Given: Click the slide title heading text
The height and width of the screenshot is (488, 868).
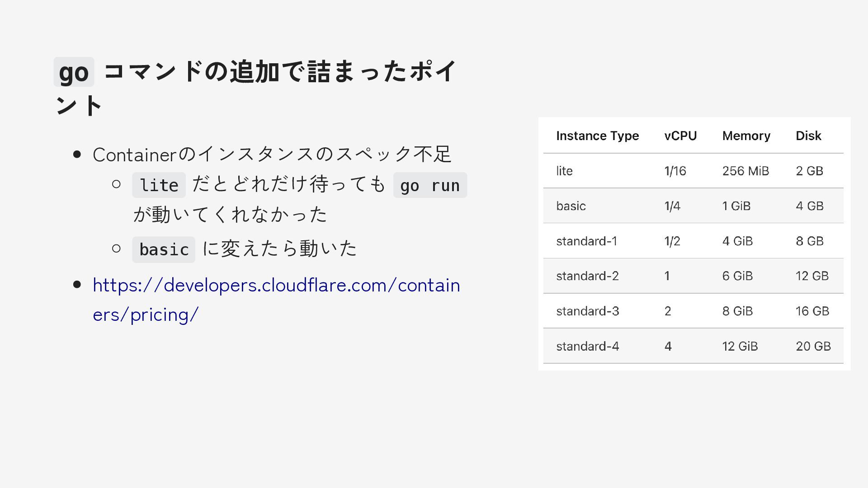Looking at the screenshot, I should pyautogui.click(x=280, y=72).
